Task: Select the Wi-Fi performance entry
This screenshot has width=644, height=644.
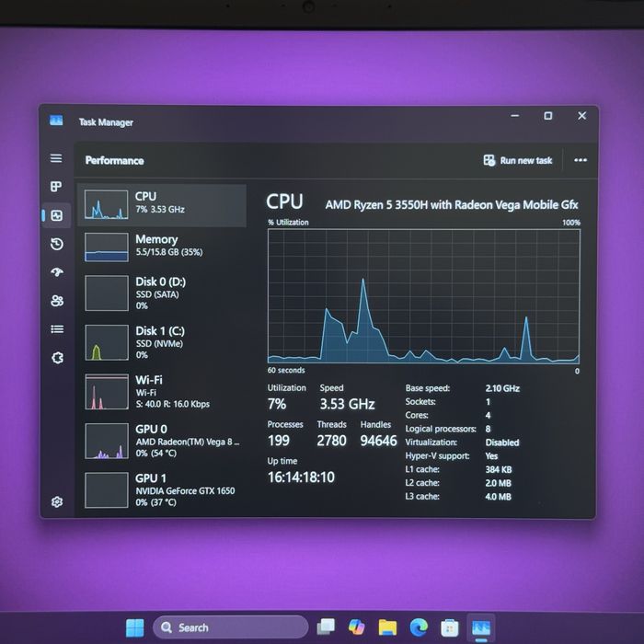Action: (162, 391)
